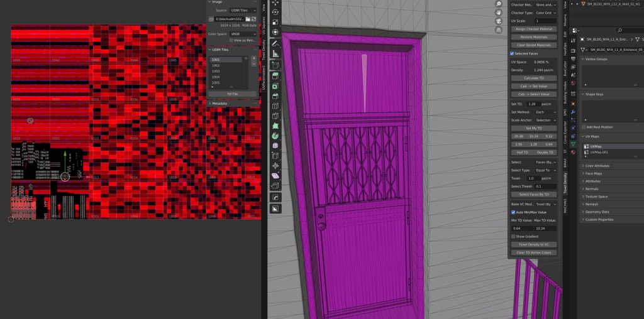Click the Calculate TD button
The height and width of the screenshot is (319, 644).
(x=533, y=77)
